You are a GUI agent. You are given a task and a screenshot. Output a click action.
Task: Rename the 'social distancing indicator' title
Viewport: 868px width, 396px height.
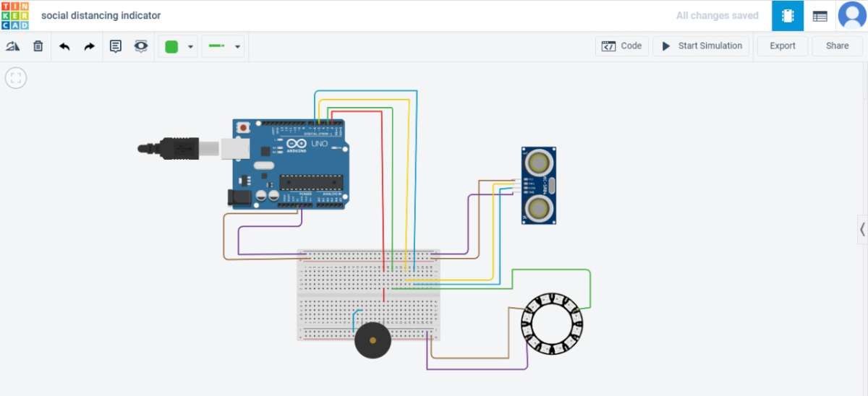coord(101,15)
